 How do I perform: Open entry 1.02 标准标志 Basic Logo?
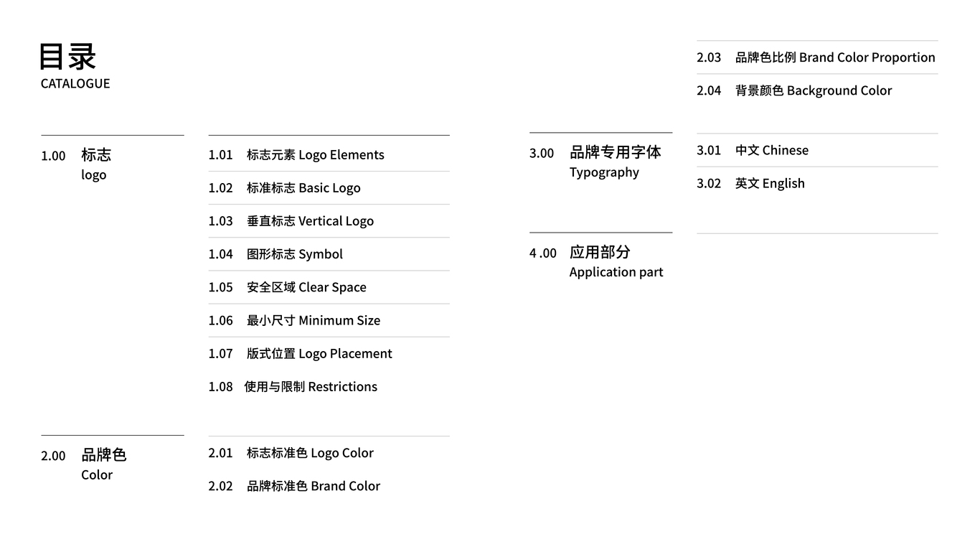coord(284,188)
